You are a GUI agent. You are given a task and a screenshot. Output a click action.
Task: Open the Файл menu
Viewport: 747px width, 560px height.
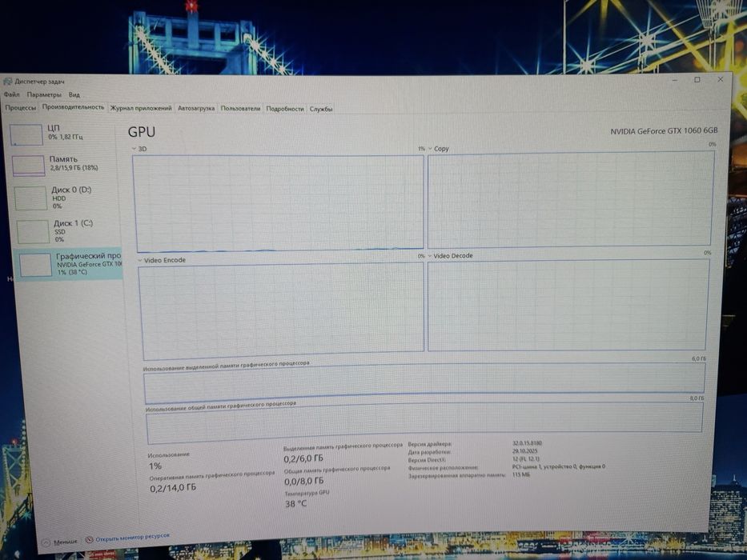click(x=12, y=94)
